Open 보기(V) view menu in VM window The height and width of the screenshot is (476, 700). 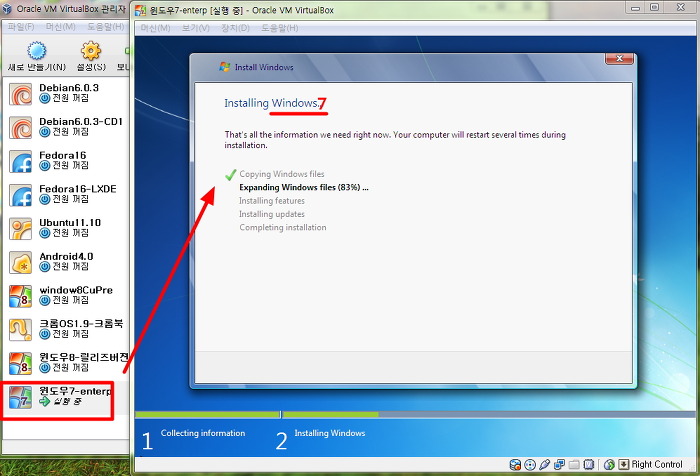pos(194,27)
